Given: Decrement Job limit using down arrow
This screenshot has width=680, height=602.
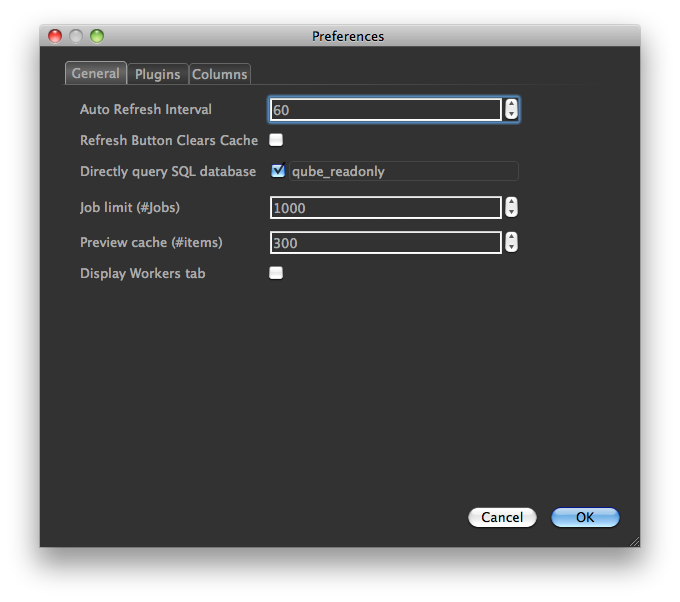Looking at the screenshot, I should tap(512, 213).
